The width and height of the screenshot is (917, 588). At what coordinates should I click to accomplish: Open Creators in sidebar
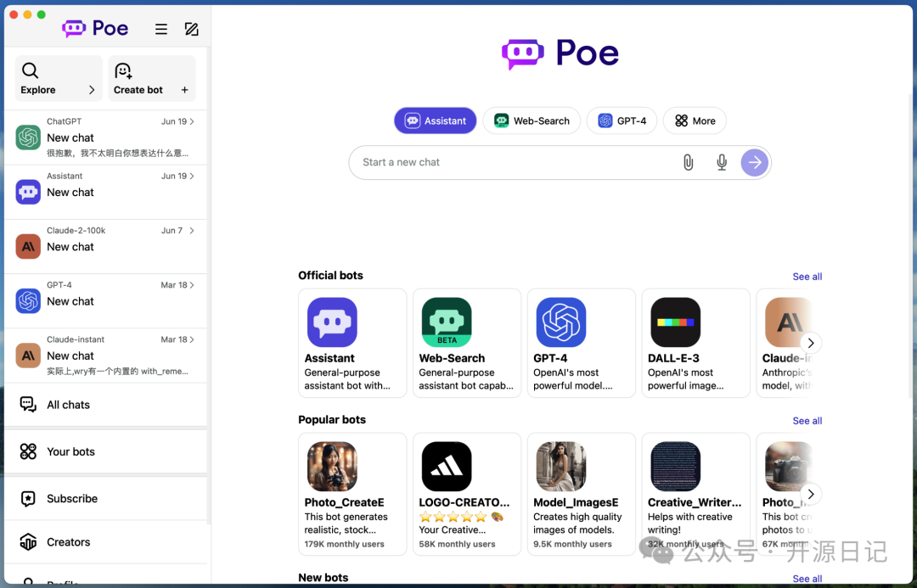106,542
